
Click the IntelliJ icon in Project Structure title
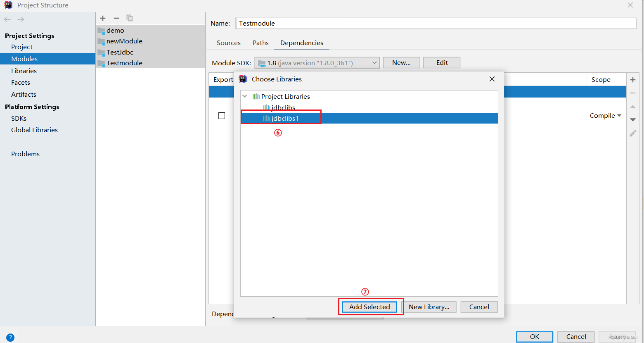(8, 5)
